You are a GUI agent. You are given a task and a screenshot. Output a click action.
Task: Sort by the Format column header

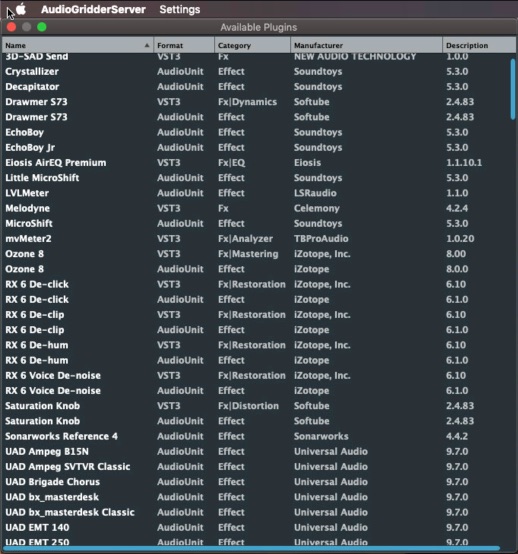pyautogui.click(x=184, y=45)
